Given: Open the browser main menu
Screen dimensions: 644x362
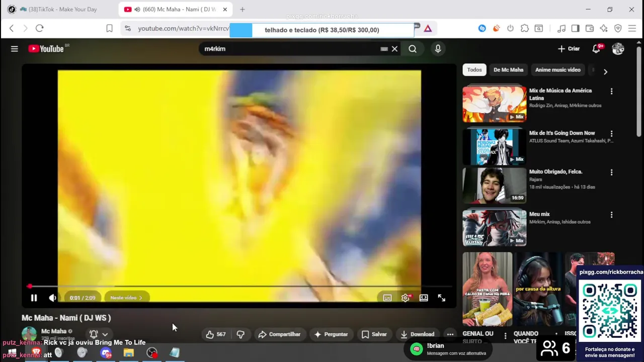Looking at the screenshot, I should pos(632,29).
